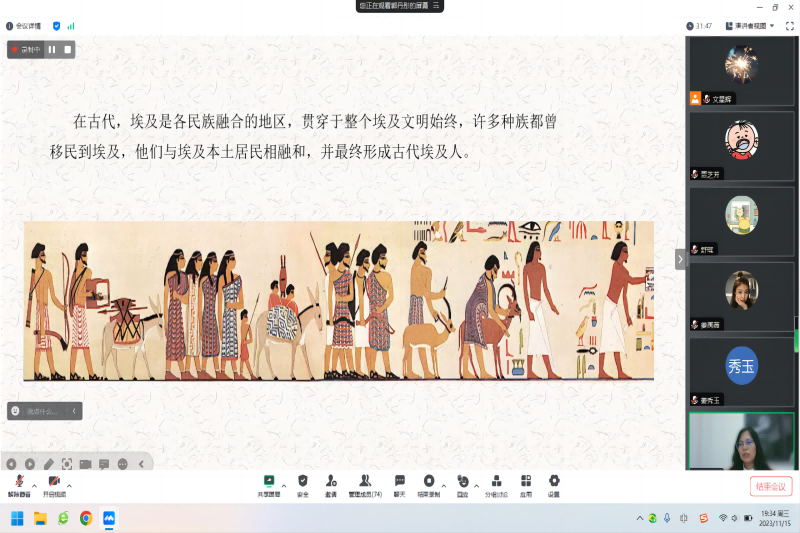Click the sidebar vertical scrollbar
Viewport: 800px width, 533px height.
tap(797, 335)
